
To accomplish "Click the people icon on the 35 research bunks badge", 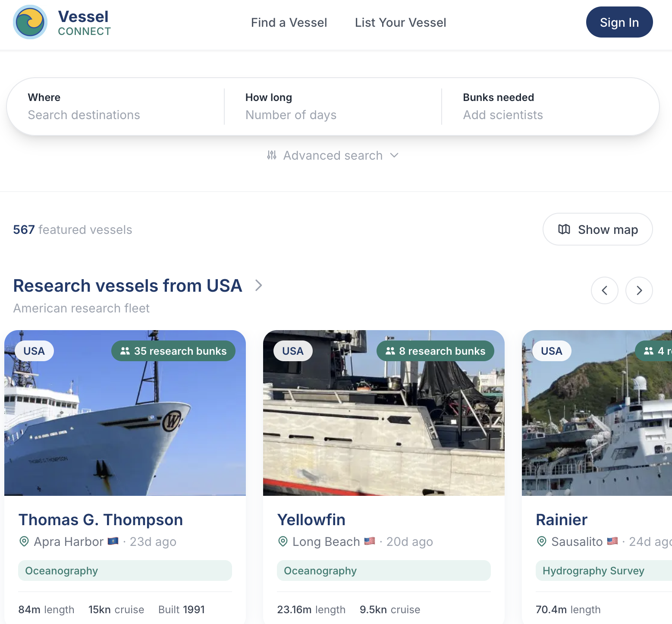I will coord(125,351).
